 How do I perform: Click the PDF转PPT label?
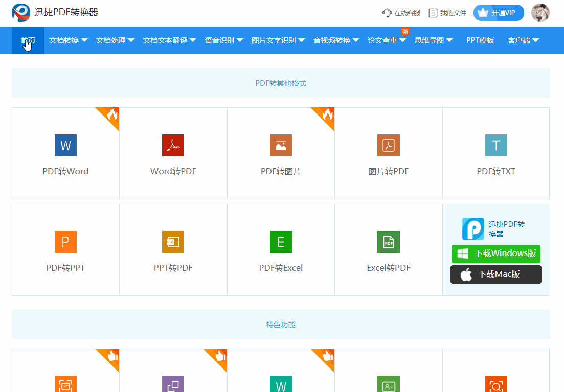click(x=65, y=268)
